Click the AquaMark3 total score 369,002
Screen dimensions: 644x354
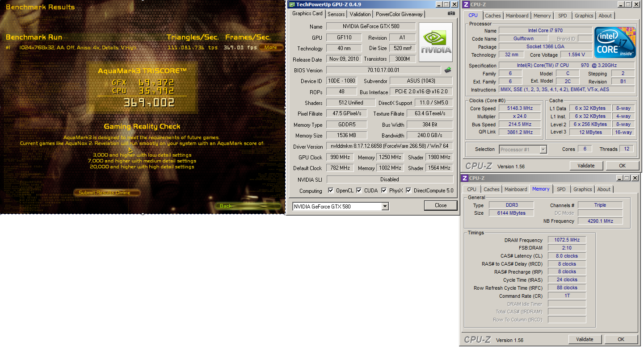click(149, 103)
